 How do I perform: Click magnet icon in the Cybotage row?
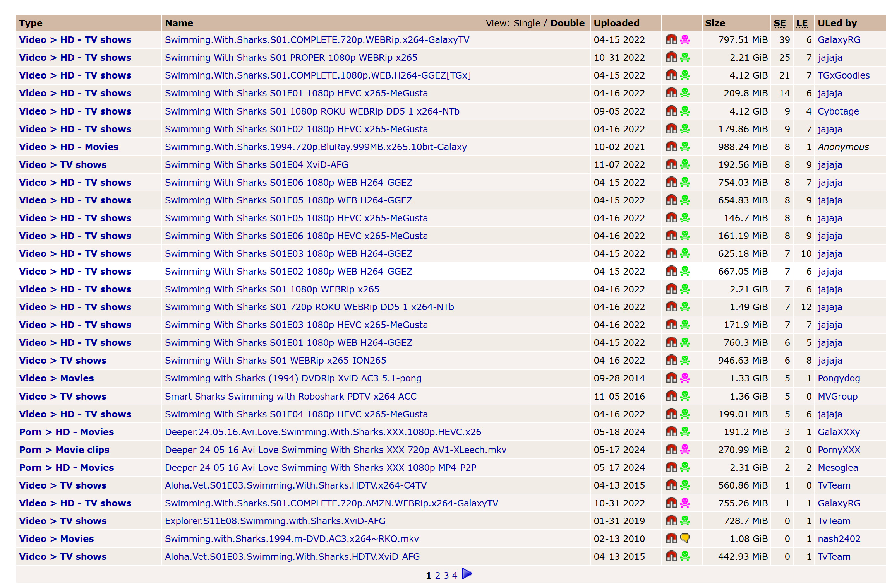(x=671, y=111)
